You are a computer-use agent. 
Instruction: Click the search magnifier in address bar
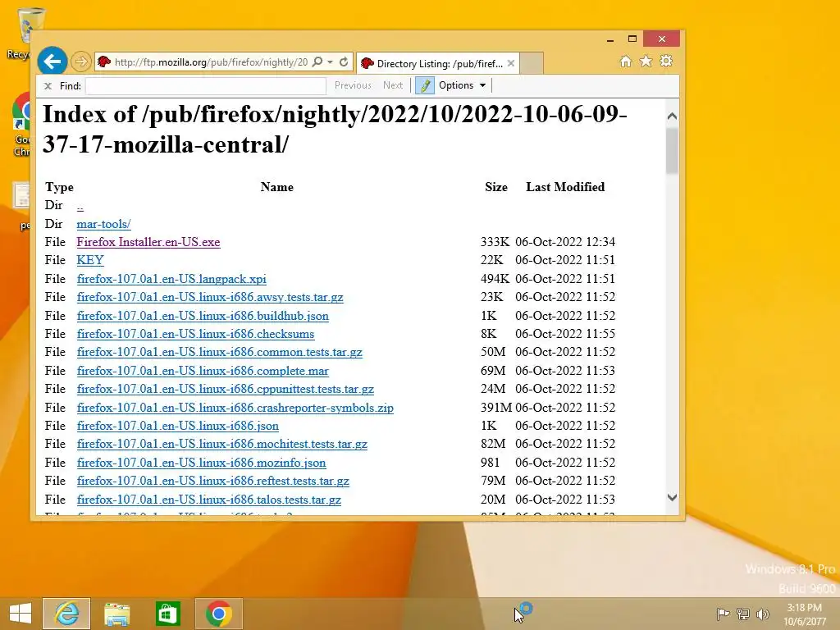coord(317,62)
